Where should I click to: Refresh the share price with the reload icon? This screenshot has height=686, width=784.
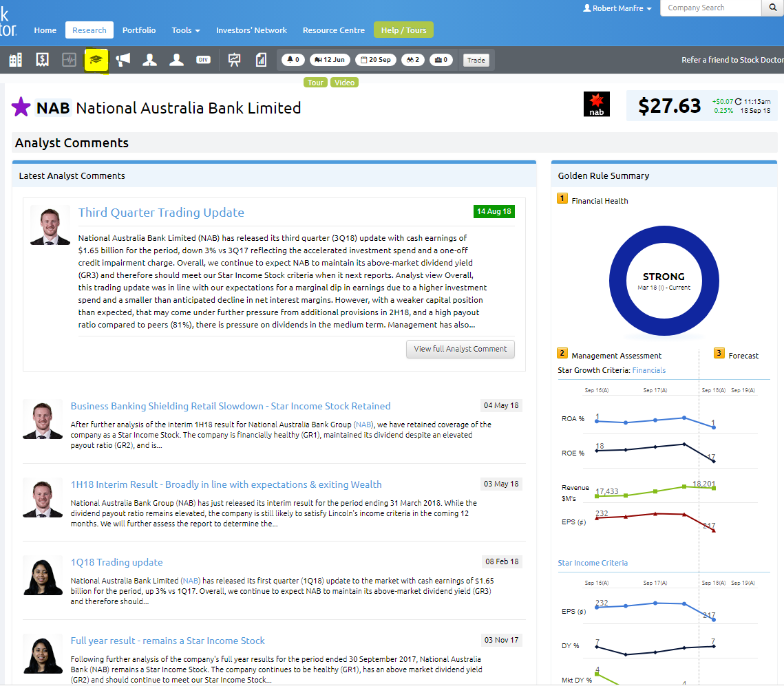[x=738, y=101]
